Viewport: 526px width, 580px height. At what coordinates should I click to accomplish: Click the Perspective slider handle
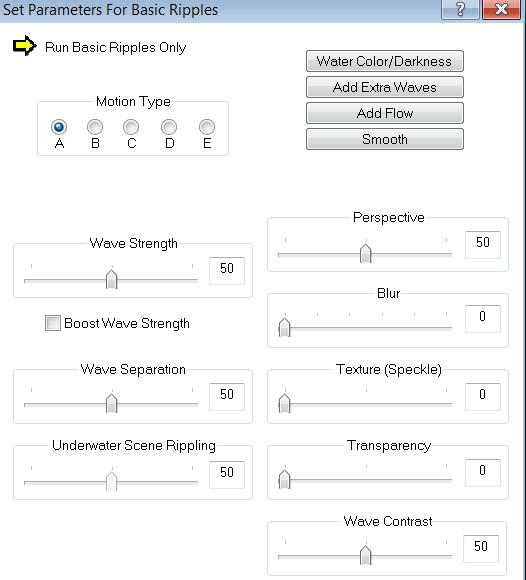365,253
